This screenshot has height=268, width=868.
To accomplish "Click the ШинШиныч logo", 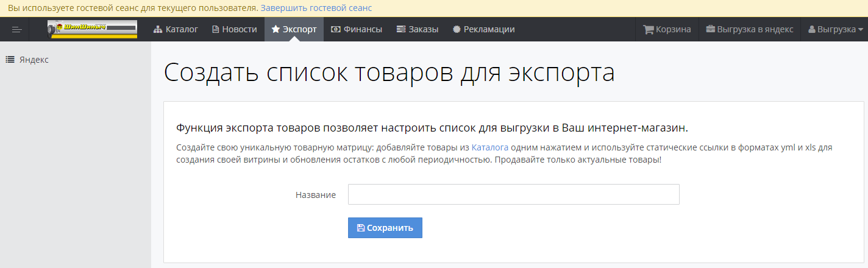I will pos(92,29).
